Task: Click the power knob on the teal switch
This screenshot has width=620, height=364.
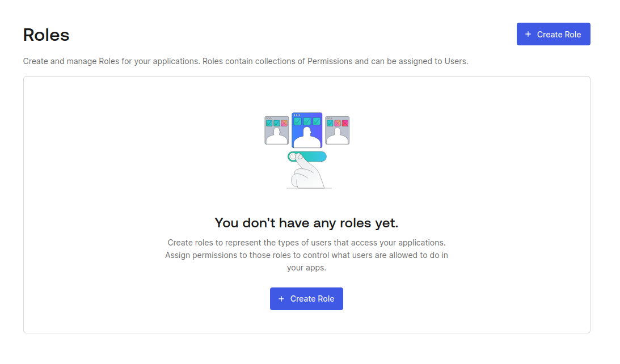Action: click(x=293, y=156)
